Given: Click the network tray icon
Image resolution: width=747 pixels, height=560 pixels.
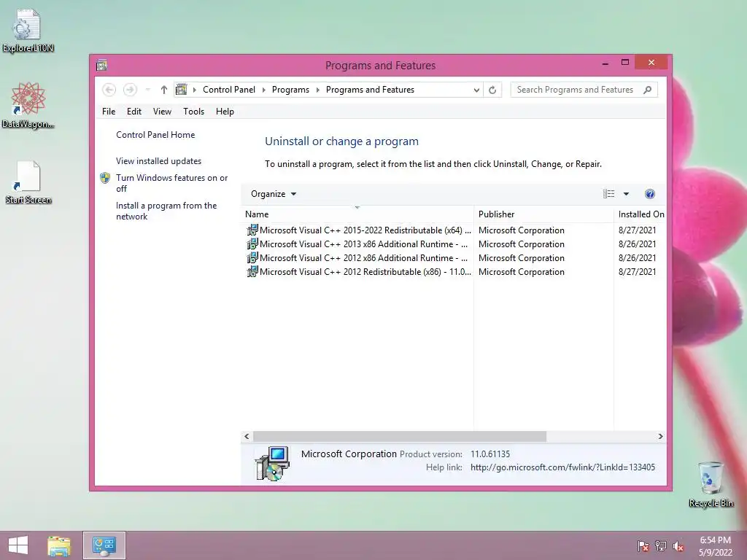Looking at the screenshot, I should [661, 545].
